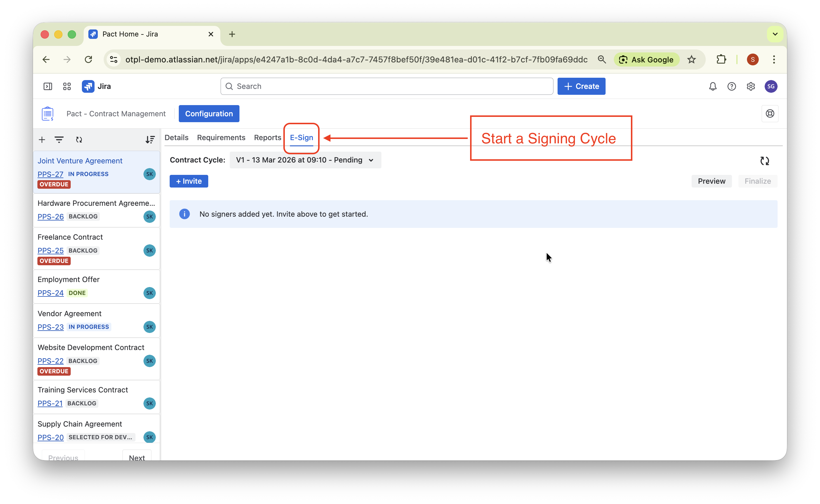Click the Jira Search field

[387, 86]
